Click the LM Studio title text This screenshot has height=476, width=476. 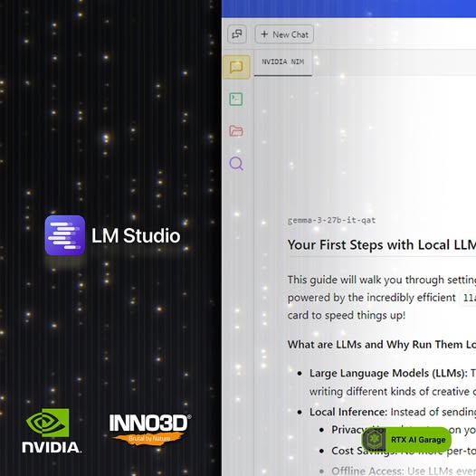pyautogui.click(x=136, y=236)
